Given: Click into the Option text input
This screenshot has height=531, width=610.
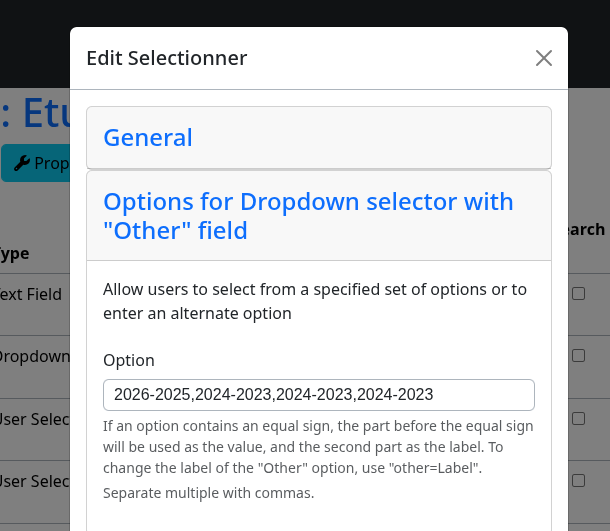Looking at the screenshot, I should click(x=319, y=395).
